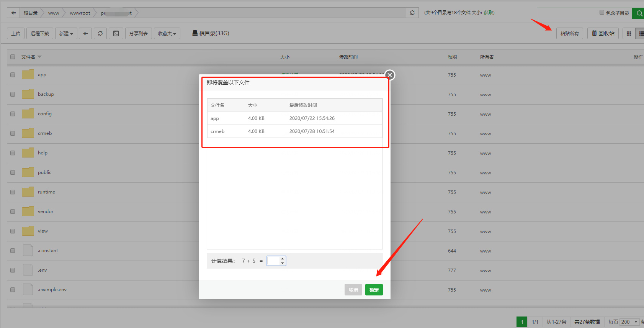The height and width of the screenshot is (328, 644).
Task: Open the per-page 200 dropdown
Action: tap(630, 322)
